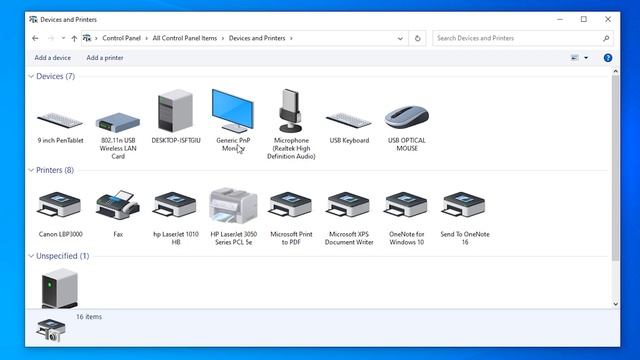Click the details pane printer and camera thumbnail
Viewport: 640px width, 360px height.
(x=50, y=330)
